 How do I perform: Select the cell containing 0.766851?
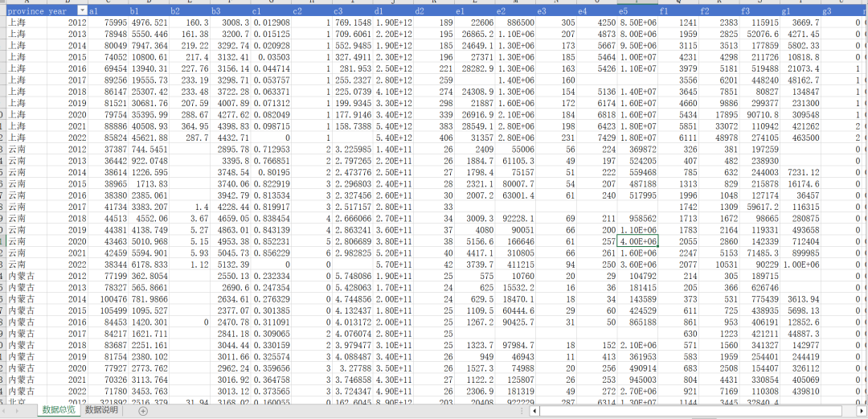coord(271,159)
